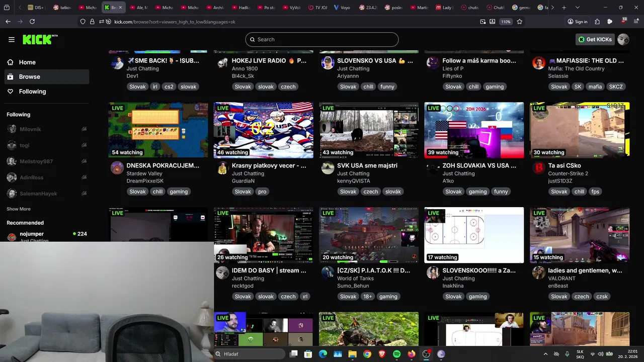Screen dimensions: 644x362
Task: Open Following in sidebar
Action: coord(47,92)
